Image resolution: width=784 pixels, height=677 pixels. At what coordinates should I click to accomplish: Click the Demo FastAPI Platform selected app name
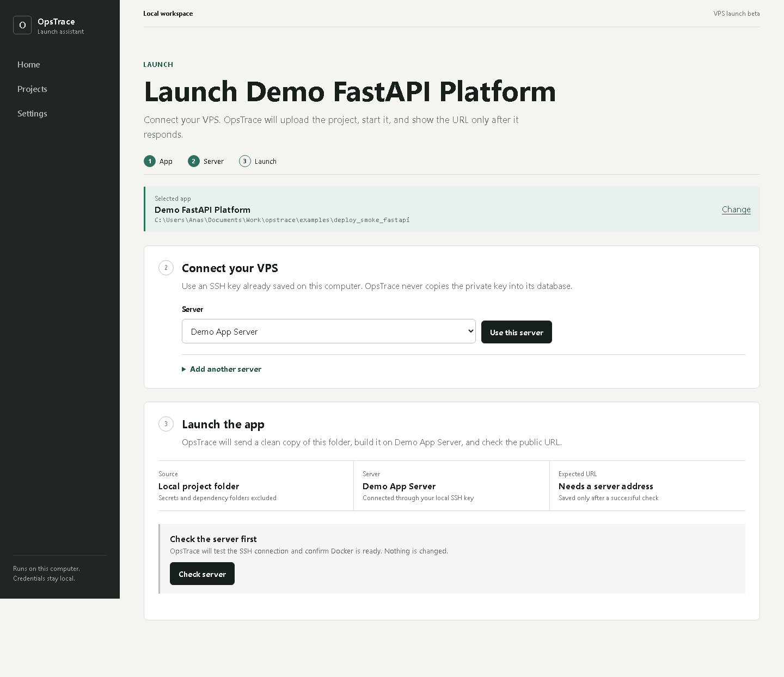pos(203,210)
